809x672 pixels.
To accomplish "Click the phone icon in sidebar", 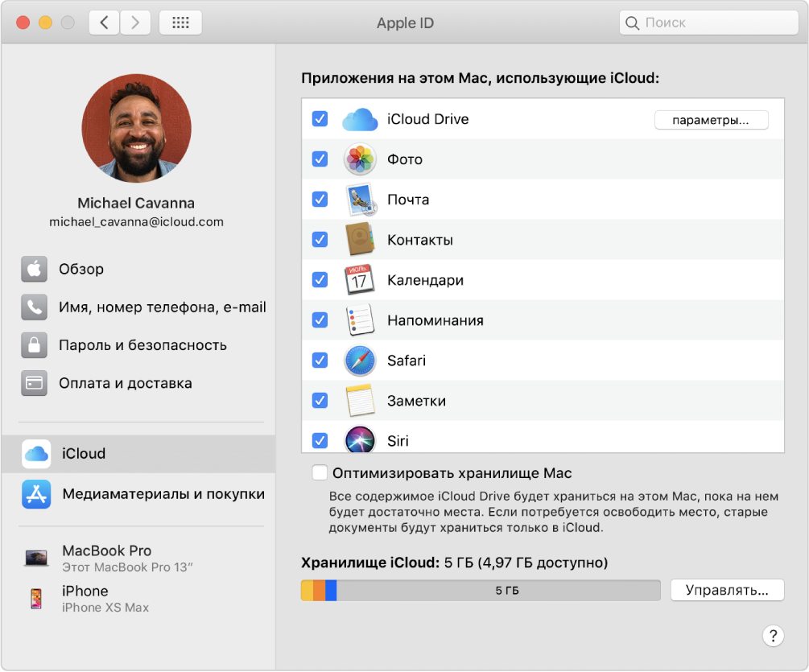I will pyautogui.click(x=34, y=307).
